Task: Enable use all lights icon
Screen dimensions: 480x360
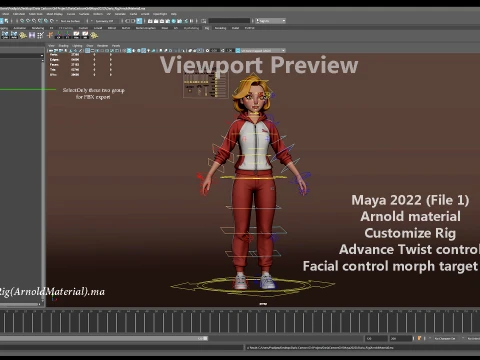Action: (x=148, y=51)
